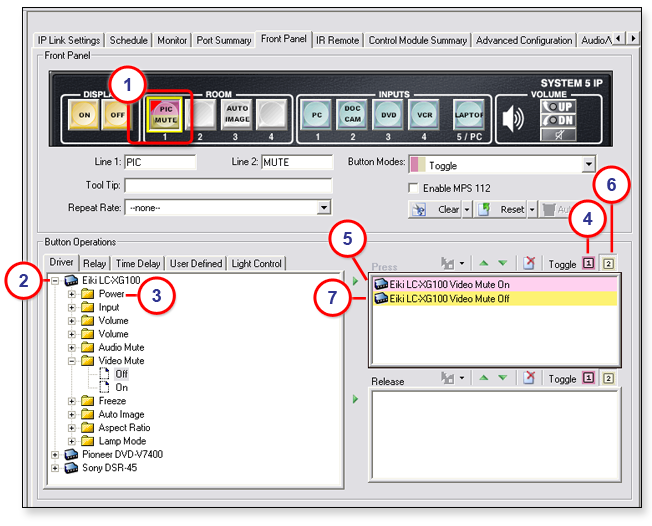The height and width of the screenshot is (526, 652).
Task: Enable the MPS 112 checkbox
Action: (x=414, y=188)
